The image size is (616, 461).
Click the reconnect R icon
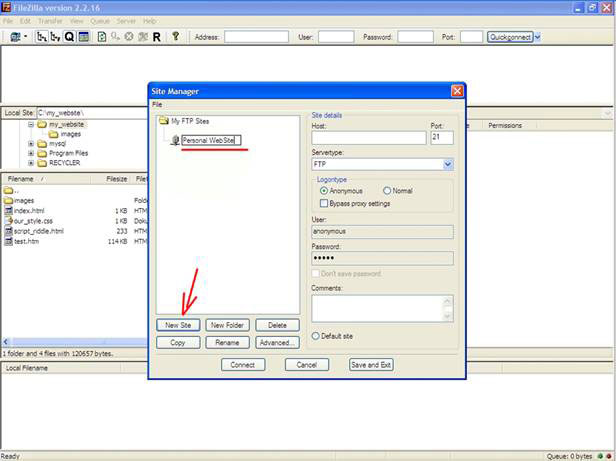[x=156, y=37]
